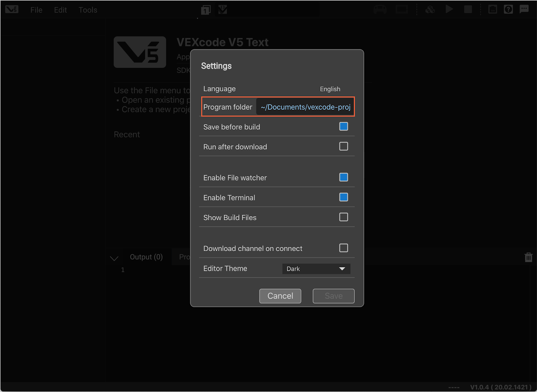Click the feedback chat bubble icon
Image resolution: width=537 pixels, height=392 pixels.
pos(524,9)
